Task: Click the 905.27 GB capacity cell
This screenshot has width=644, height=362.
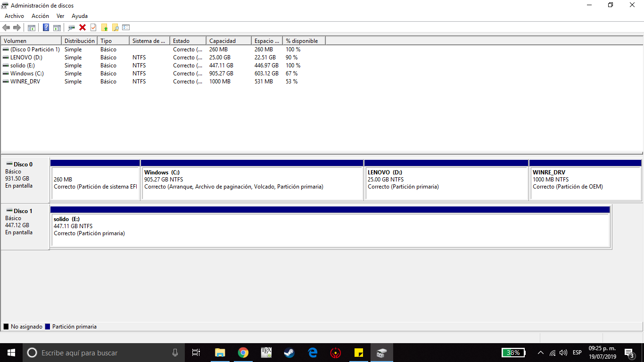Action: click(221, 74)
